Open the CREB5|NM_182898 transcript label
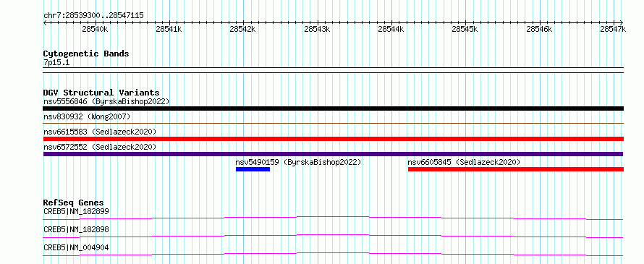 [x=76, y=230]
